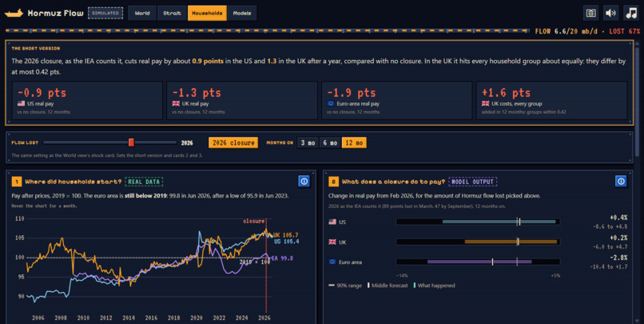Switch to the World tab
The height and width of the screenshot is (324, 644).
[142, 13]
